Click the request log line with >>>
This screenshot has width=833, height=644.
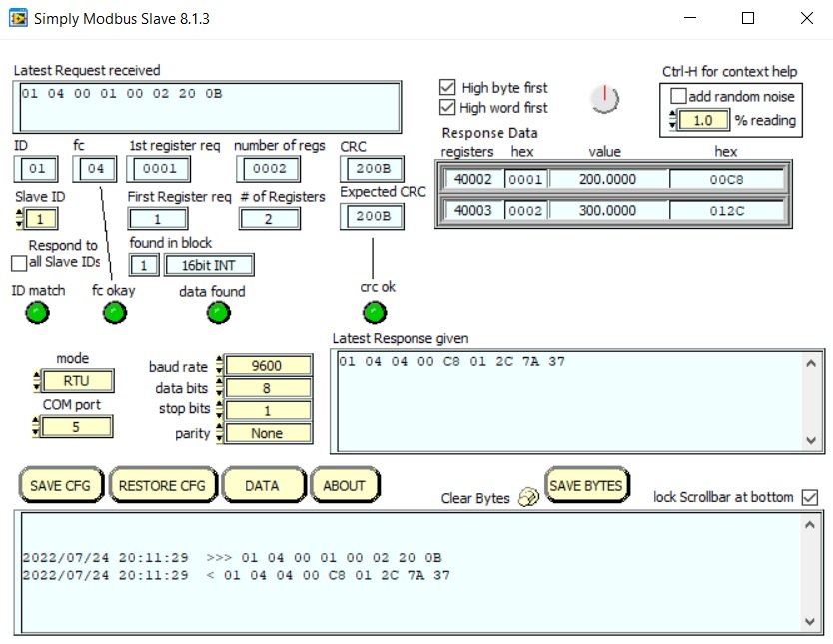[x=232, y=558]
